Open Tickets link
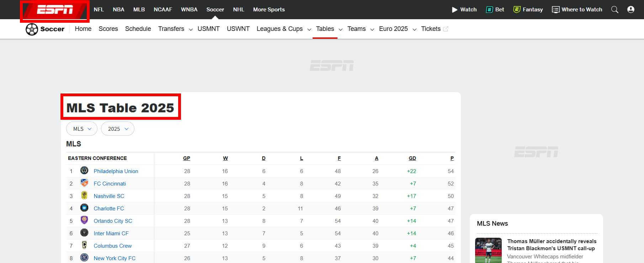Image resolution: width=644 pixels, height=263 pixels. [x=431, y=29]
